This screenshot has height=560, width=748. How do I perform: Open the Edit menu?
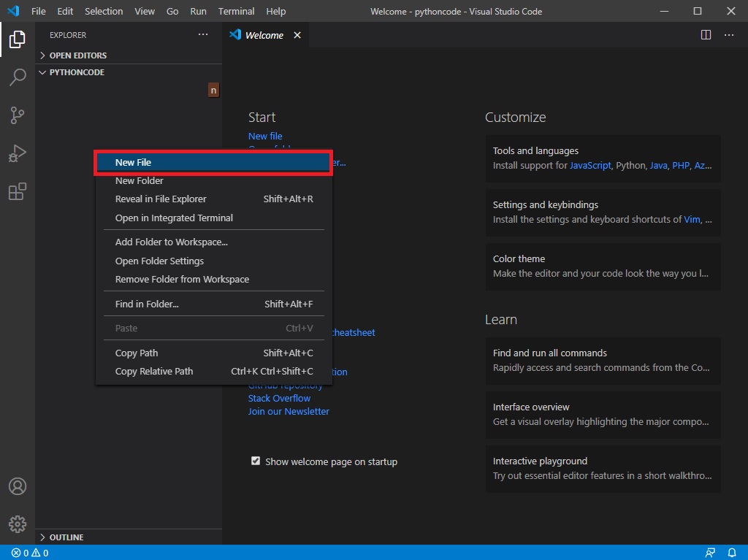pyautogui.click(x=65, y=11)
